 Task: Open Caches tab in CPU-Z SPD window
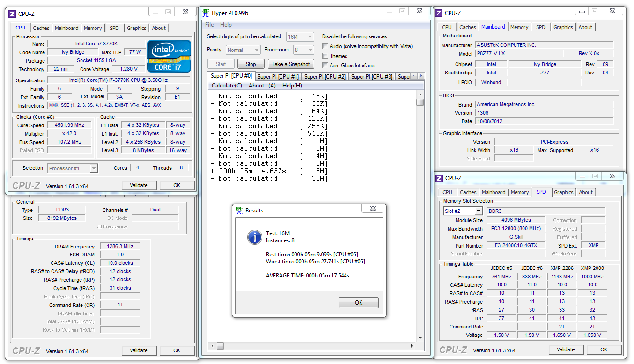click(x=468, y=192)
